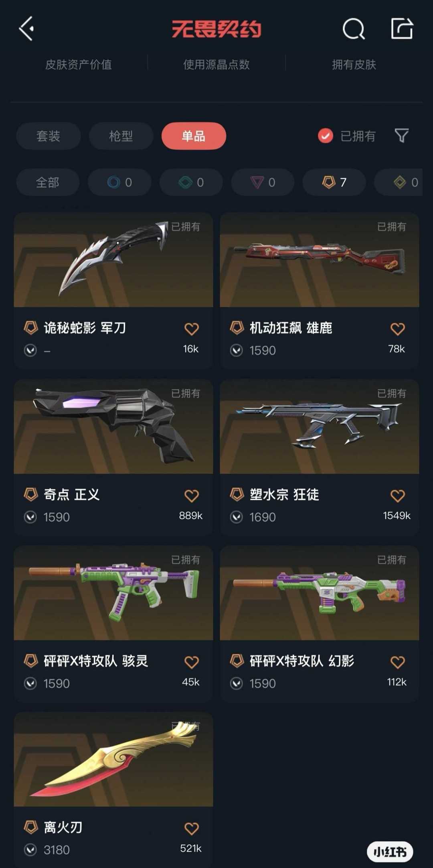The width and height of the screenshot is (433, 868).
Task: Select the green diamond tier filter
Action: [191, 182]
